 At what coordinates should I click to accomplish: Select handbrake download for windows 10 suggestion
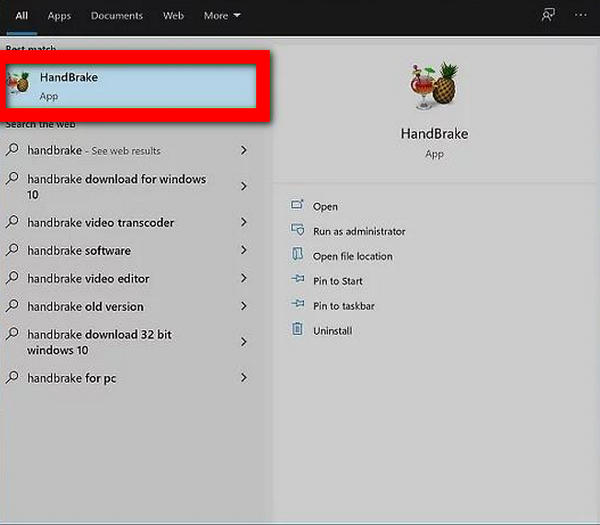tap(116, 187)
